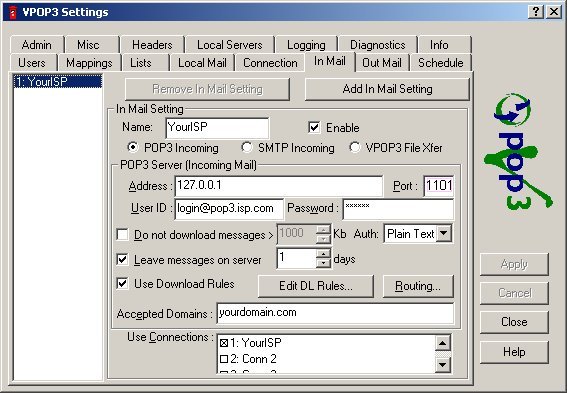567x393 pixels.
Task: Increase the leave-on-server days spinner
Action: (x=323, y=254)
